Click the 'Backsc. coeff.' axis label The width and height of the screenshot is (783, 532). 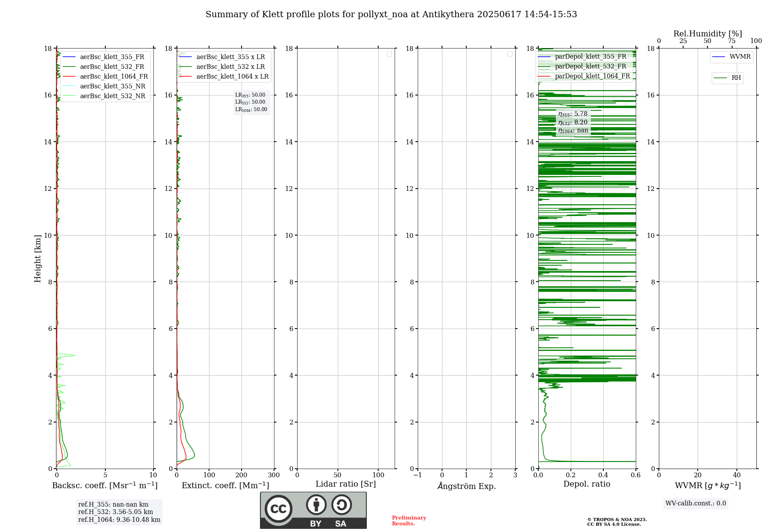(x=105, y=485)
